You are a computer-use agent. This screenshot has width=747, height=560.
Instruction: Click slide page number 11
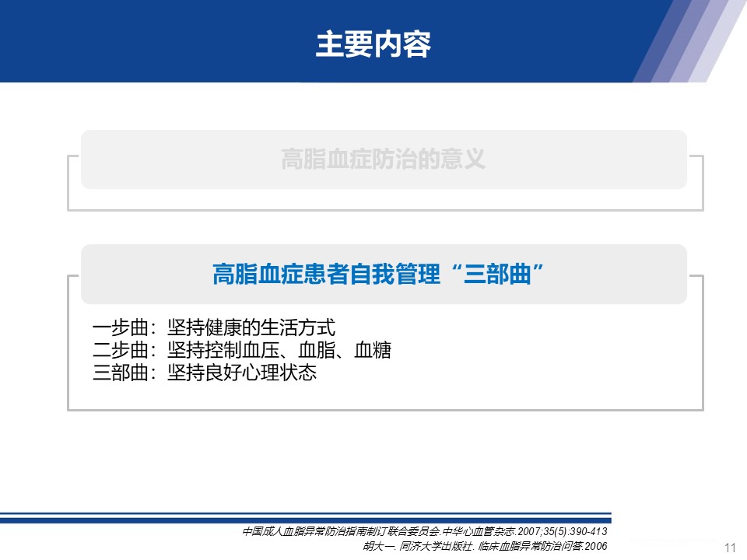click(730, 548)
